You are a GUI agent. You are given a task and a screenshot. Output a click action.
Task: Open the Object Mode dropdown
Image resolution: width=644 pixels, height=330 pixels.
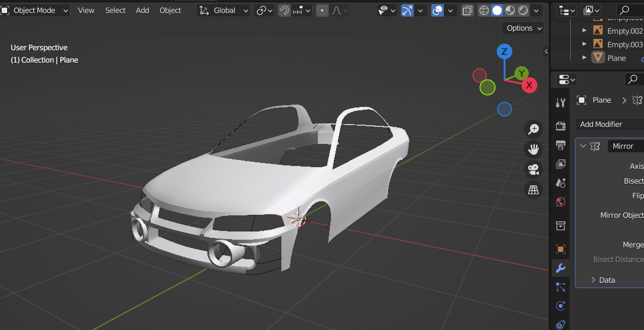[34, 11]
